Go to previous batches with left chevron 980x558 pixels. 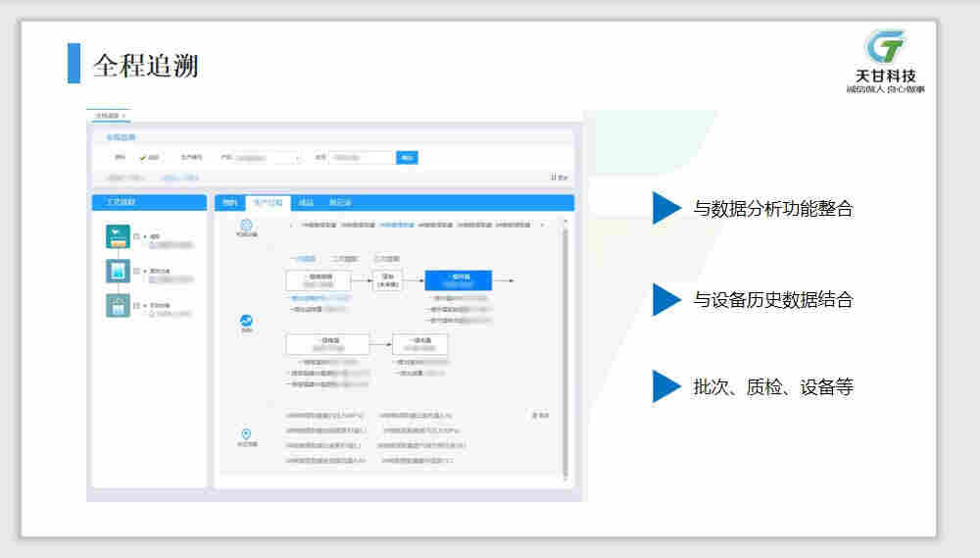(x=291, y=225)
